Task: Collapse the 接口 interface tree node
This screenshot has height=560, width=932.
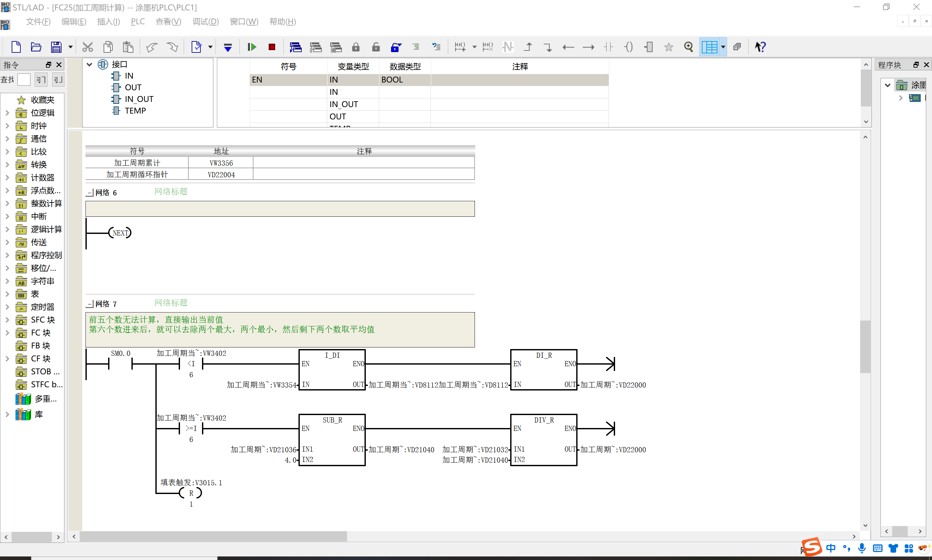Action: pos(89,64)
